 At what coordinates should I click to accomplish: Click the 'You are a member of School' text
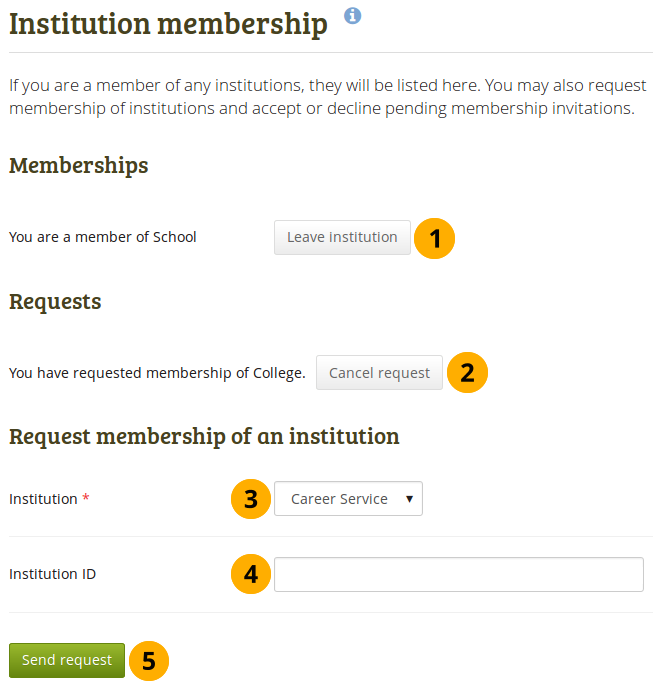click(x=103, y=238)
